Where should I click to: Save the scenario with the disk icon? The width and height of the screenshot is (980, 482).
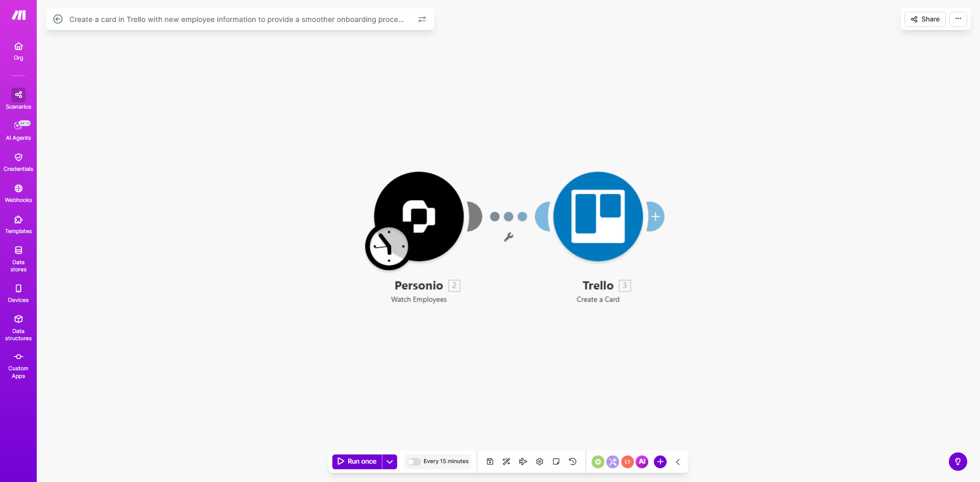pyautogui.click(x=490, y=462)
